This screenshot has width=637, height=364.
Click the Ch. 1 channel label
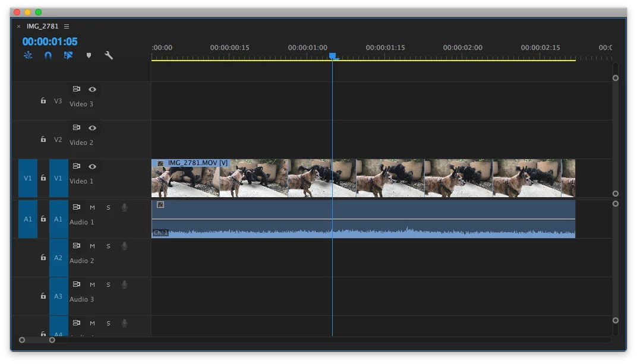click(160, 233)
